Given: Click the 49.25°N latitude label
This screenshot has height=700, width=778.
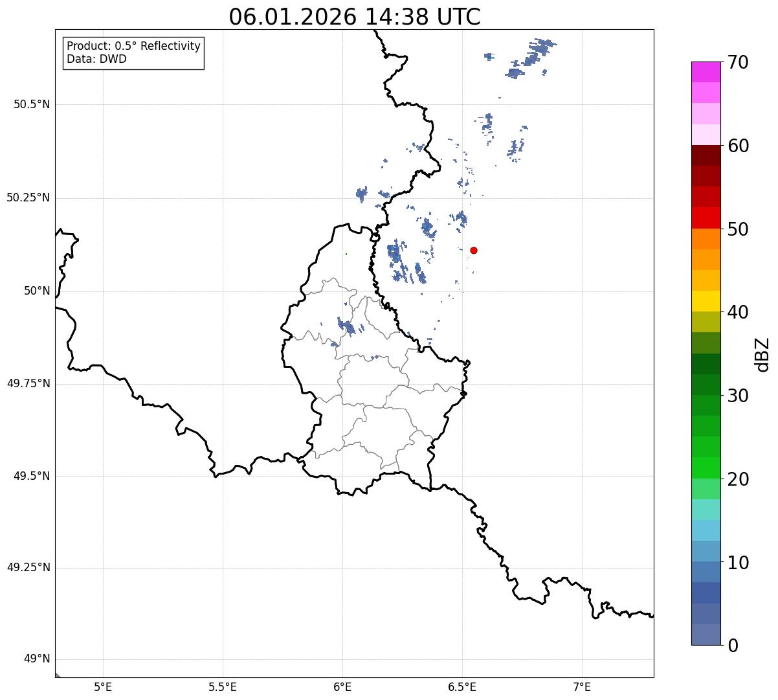Looking at the screenshot, I should click(x=28, y=567).
